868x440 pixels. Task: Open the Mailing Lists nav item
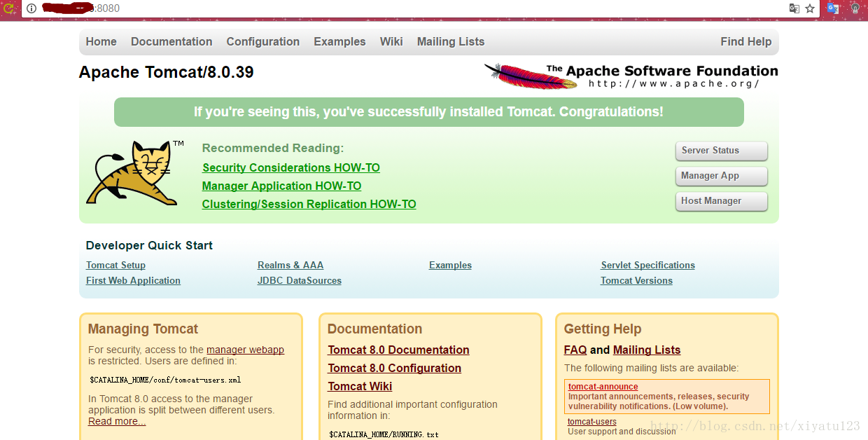pyautogui.click(x=451, y=41)
